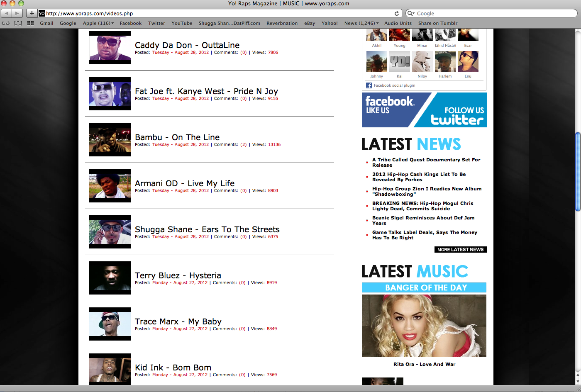
Task: Open the Reverbnation bookmark in the bar
Action: (282, 23)
